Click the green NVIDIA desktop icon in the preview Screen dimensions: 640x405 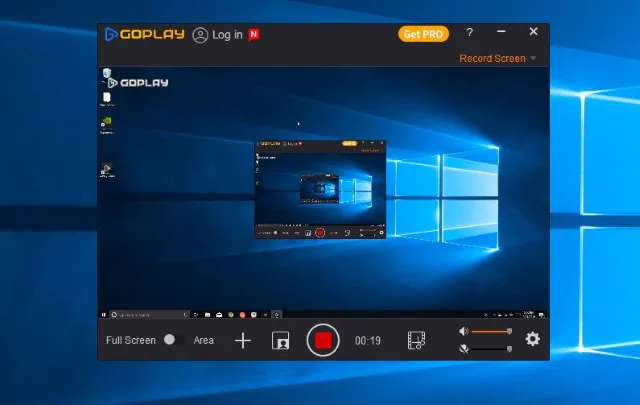pyautogui.click(x=107, y=122)
